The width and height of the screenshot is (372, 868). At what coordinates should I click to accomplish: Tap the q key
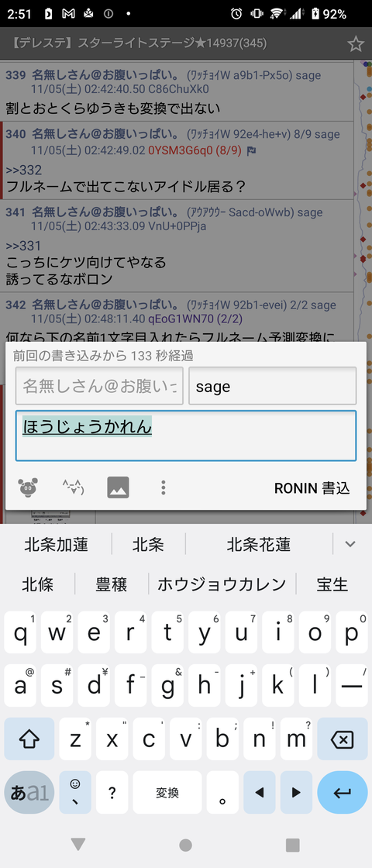click(x=20, y=632)
